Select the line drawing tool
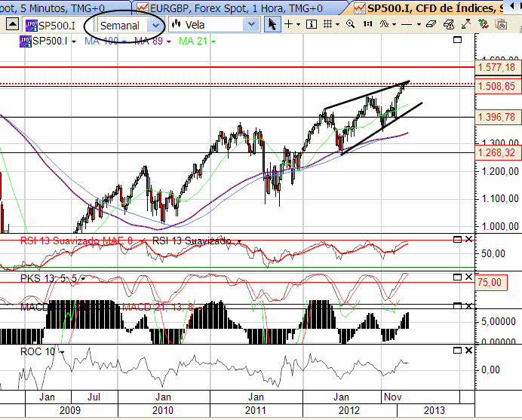 tap(407, 24)
